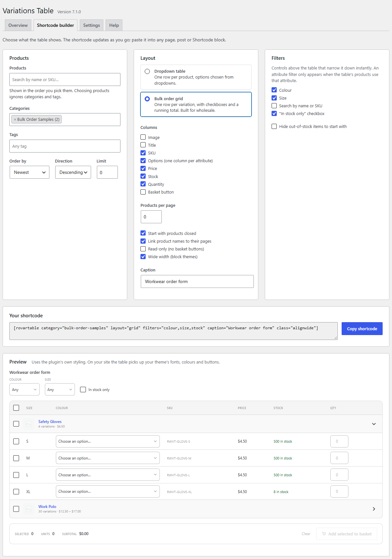Collapse the Safety Gloves variations row
The image size is (392, 559).
374,424
